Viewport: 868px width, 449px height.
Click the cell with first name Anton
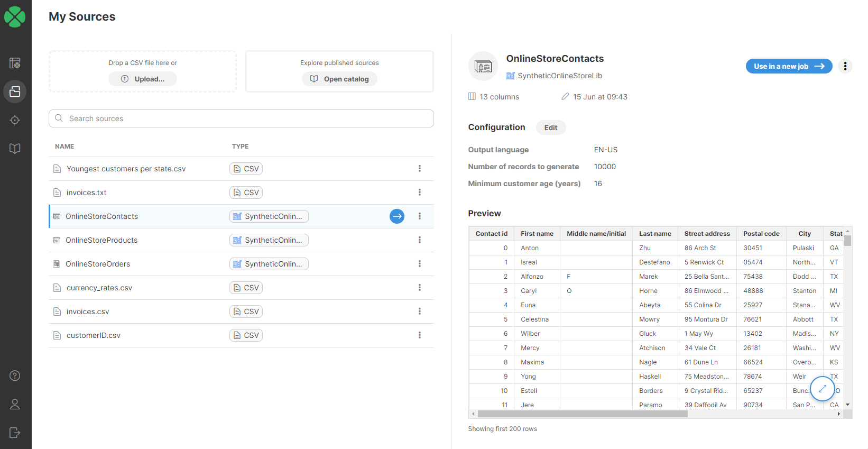(537, 248)
